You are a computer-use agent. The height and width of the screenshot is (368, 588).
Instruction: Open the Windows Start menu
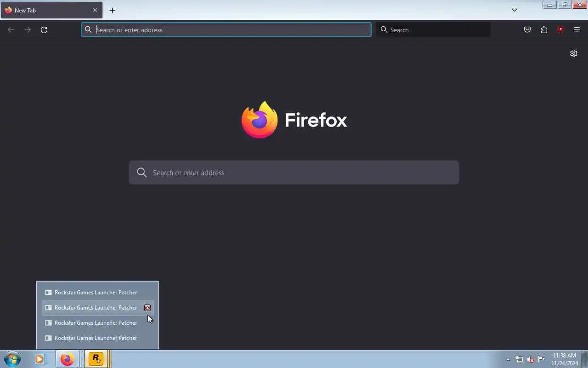tap(12, 359)
